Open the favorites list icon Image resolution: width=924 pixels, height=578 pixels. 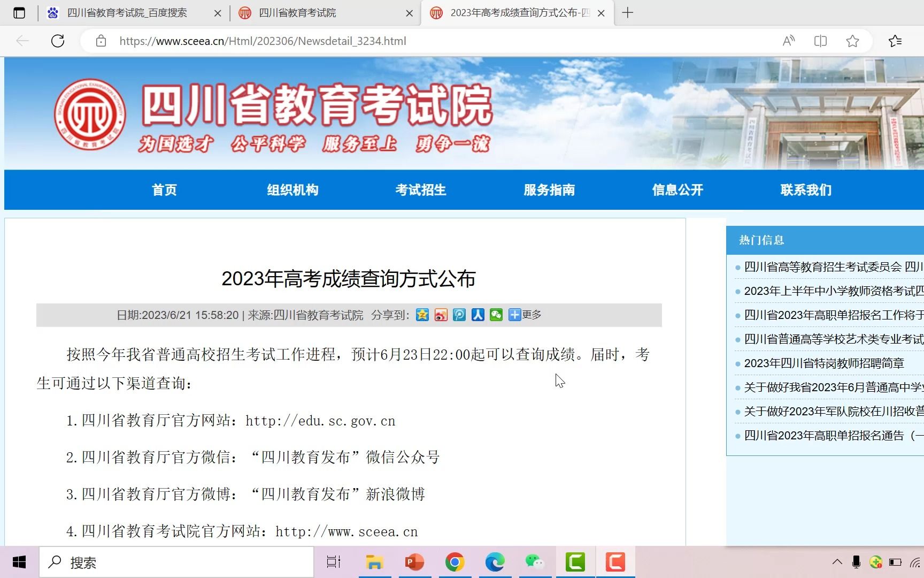pyautogui.click(x=895, y=41)
